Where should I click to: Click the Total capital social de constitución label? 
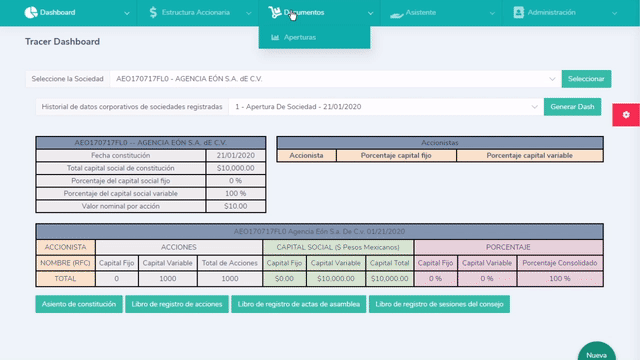point(120,168)
